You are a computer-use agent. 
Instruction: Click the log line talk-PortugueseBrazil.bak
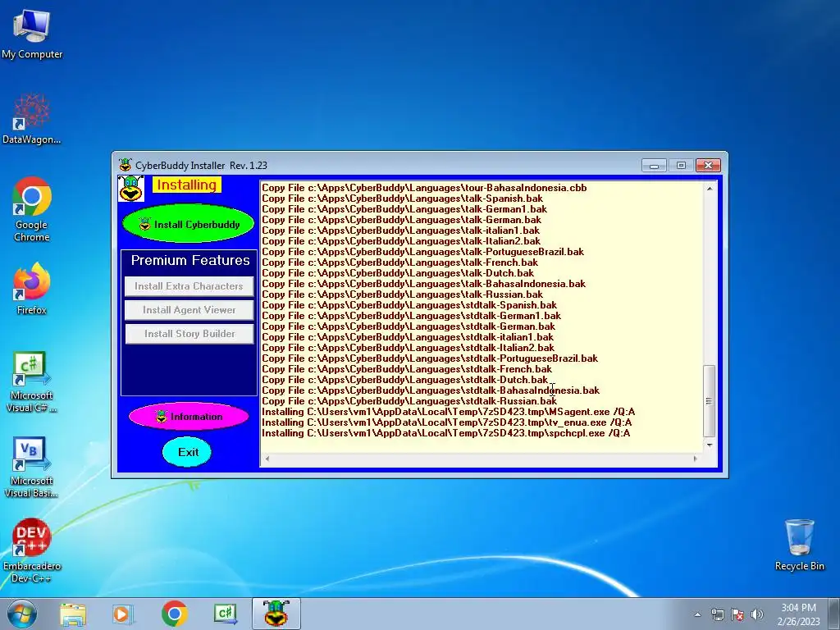[422, 252]
